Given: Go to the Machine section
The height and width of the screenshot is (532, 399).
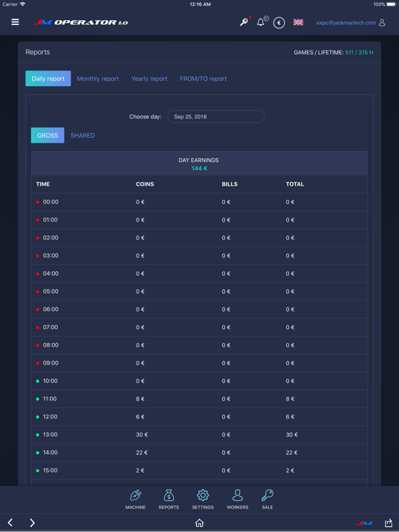Looking at the screenshot, I should pyautogui.click(x=135, y=499).
